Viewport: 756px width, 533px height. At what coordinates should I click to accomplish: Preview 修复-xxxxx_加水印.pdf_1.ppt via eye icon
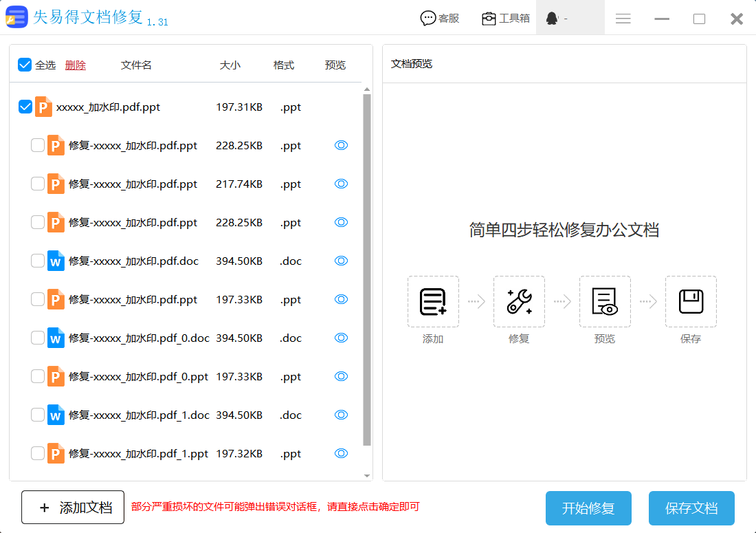point(341,453)
